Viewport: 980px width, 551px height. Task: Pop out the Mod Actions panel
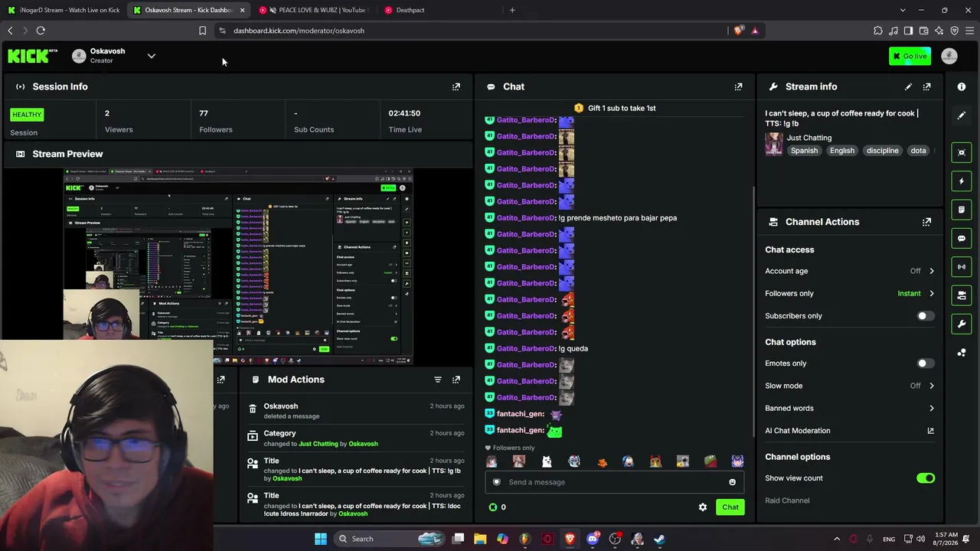[456, 380]
